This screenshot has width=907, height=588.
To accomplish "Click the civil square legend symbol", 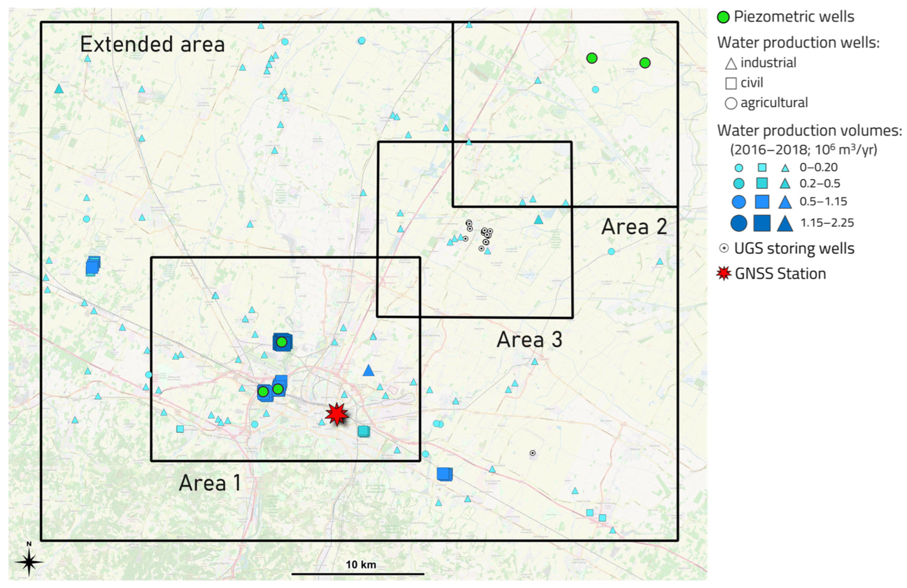I will coord(730,83).
